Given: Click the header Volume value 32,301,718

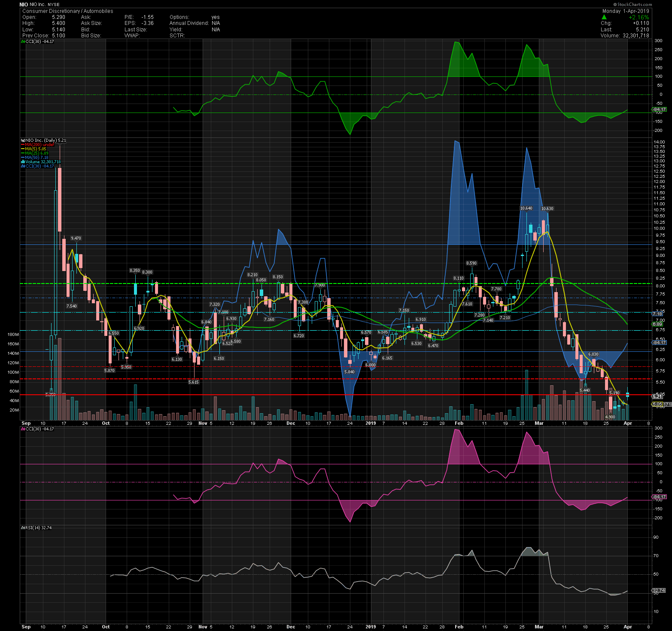Looking at the screenshot, I should click(636, 36).
